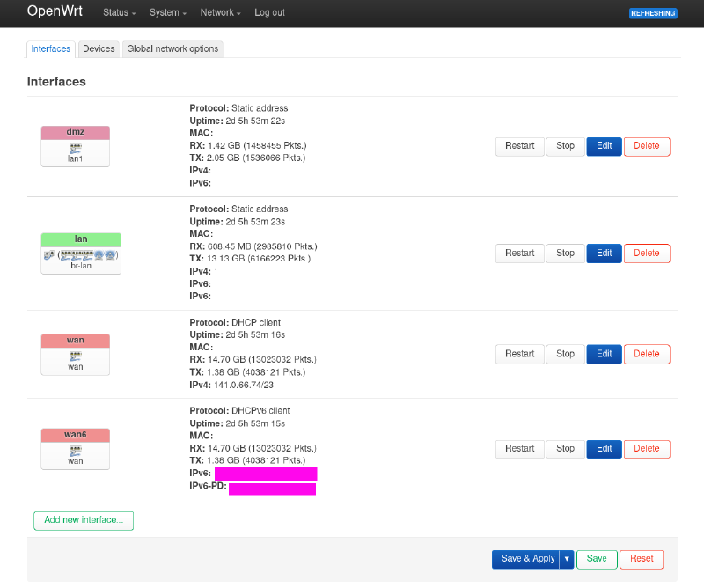Click the wan interface device icon

(75, 355)
